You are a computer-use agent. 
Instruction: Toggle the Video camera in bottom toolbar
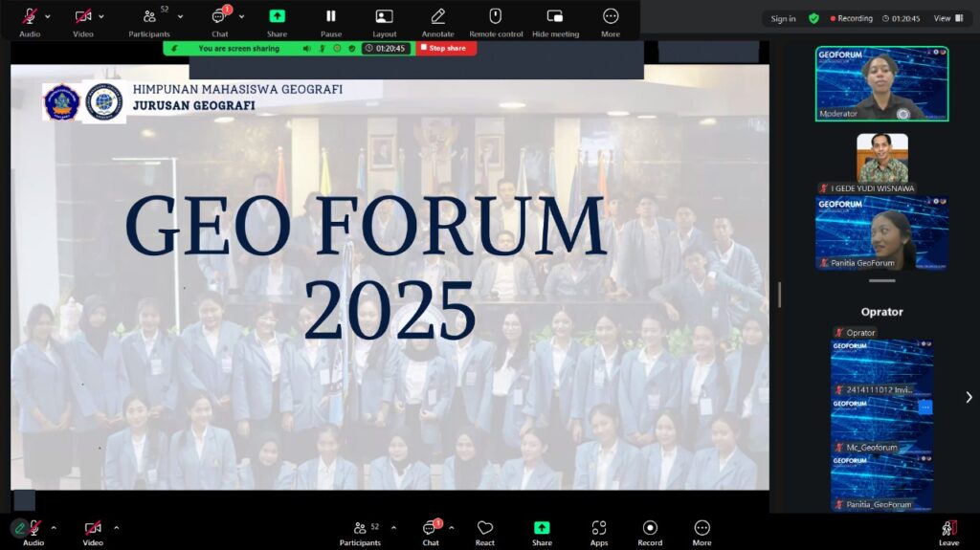click(93, 528)
